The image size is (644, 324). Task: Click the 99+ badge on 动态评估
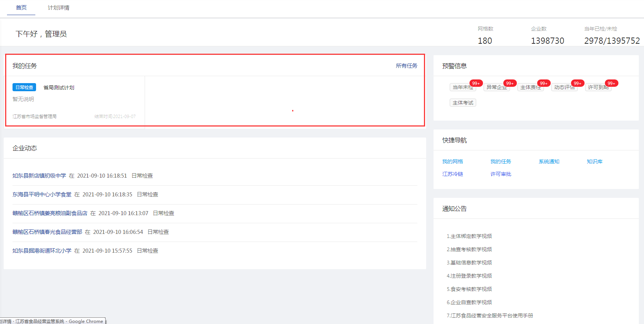point(577,83)
